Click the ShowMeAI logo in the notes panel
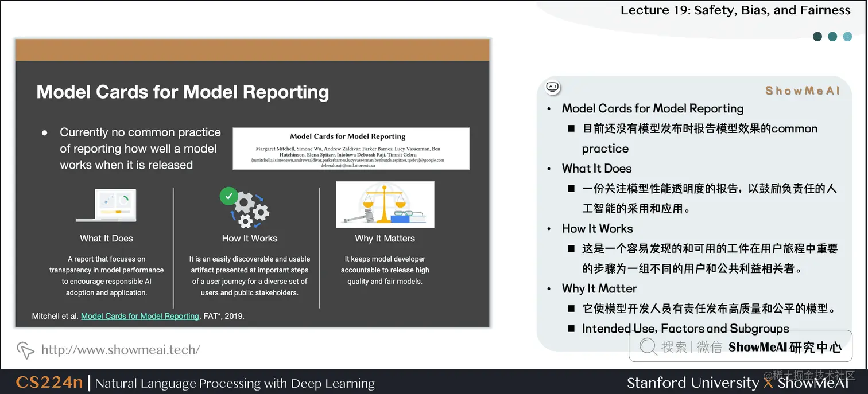This screenshot has width=868, height=394. (802, 90)
